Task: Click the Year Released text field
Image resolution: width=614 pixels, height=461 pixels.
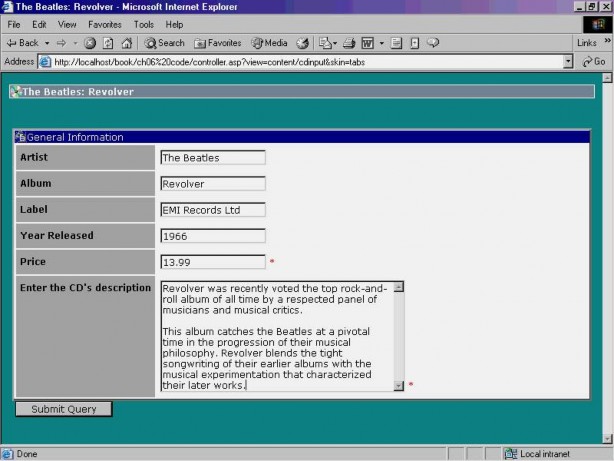Action: point(212,236)
